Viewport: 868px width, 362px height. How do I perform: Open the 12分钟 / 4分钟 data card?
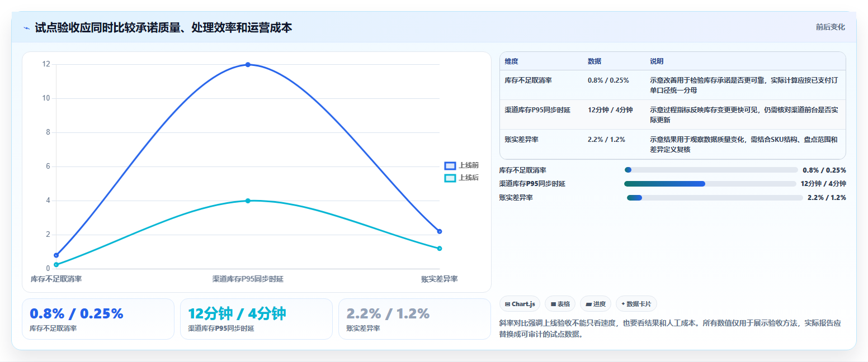[256, 318]
